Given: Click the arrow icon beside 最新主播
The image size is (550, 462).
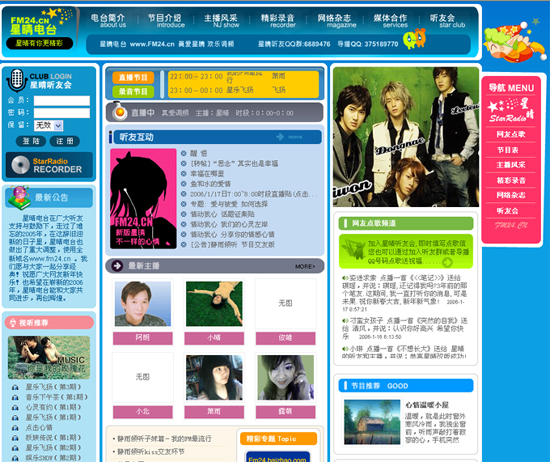Looking at the screenshot, I should pyautogui.click(x=117, y=266).
